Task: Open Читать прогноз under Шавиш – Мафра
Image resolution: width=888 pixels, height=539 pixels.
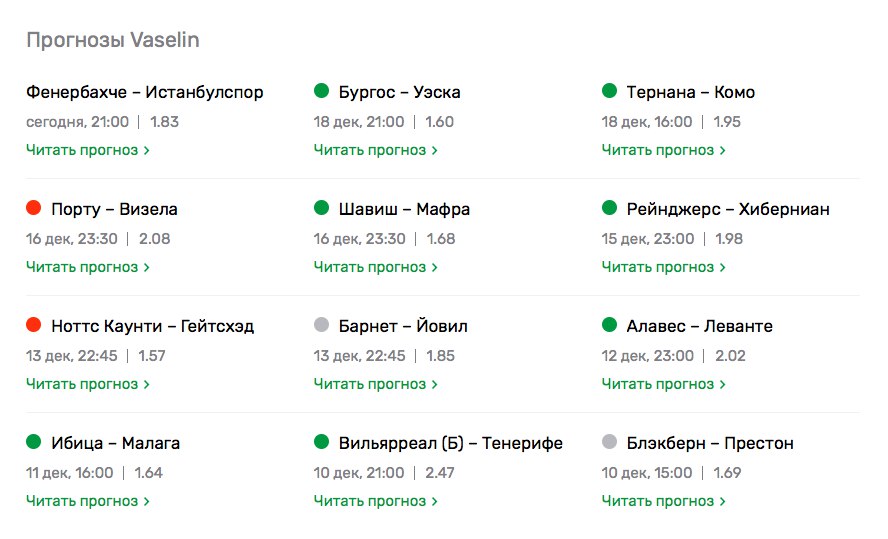Action: pyautogui.click(x=376, y=267)
